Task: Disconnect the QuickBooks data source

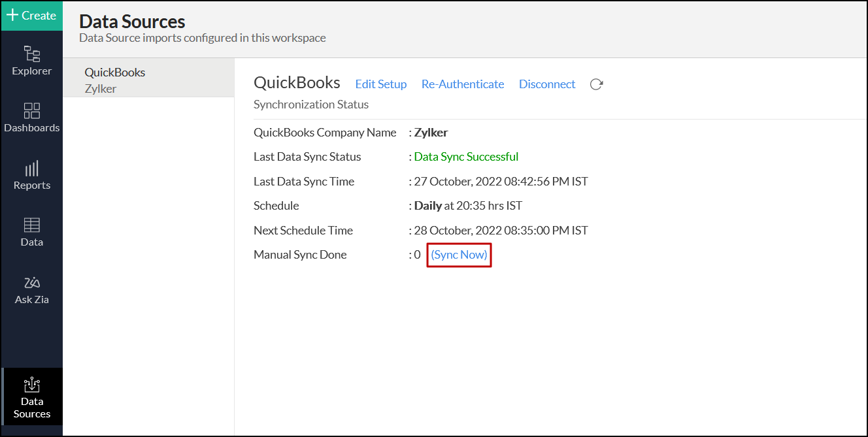Action: (546, 84)
